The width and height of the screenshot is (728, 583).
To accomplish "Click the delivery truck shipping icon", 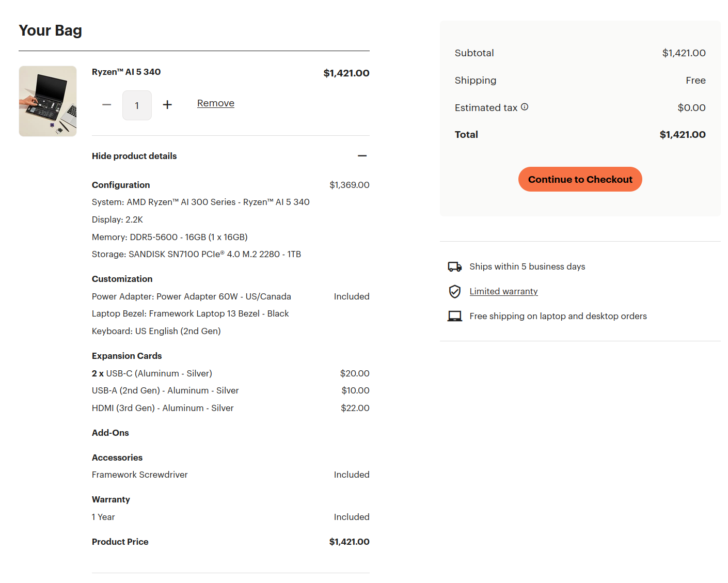I will click(x=454, y=267).
